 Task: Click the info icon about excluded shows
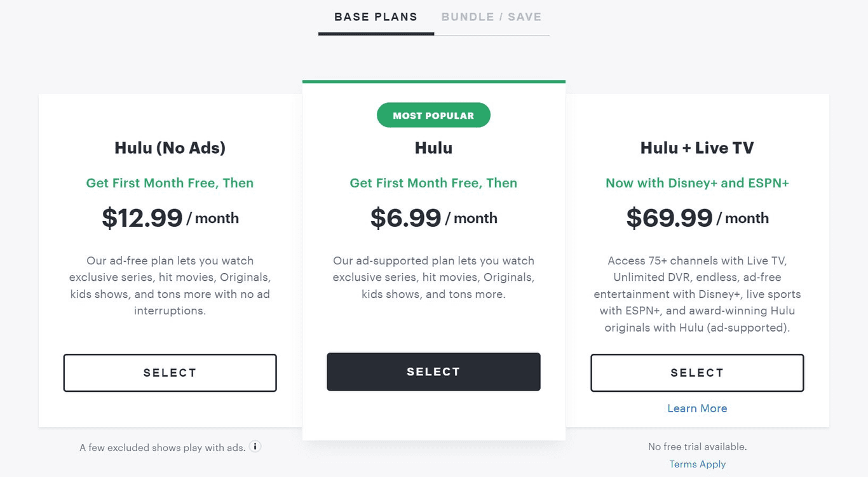[x=255, y=447]
